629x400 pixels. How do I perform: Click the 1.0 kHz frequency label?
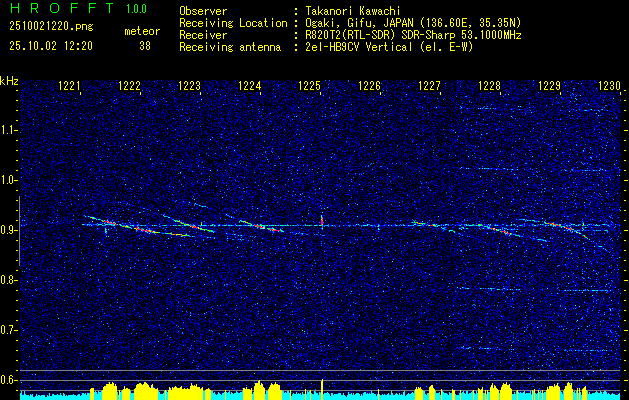pos(8,180)
